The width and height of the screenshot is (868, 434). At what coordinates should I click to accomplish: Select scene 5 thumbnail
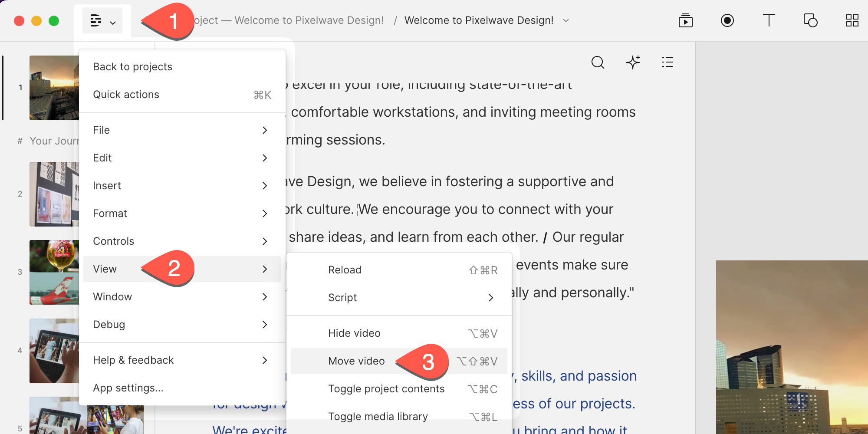tap(54, 415)
